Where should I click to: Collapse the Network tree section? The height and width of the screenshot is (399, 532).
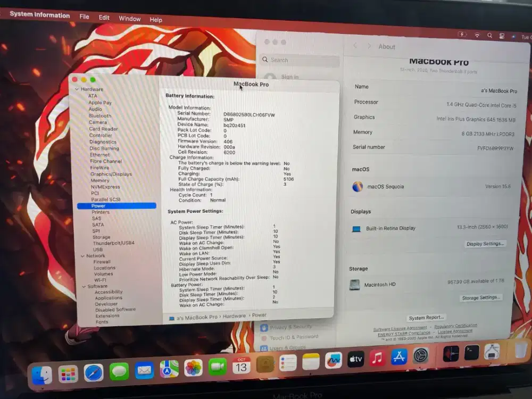click(x=82, y=256)
